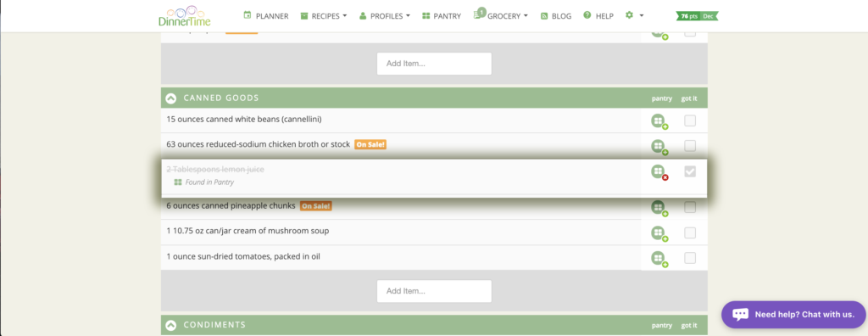This screenshot has width=868, height=336.
Task: Click the Recipes book icon
Action: click(x=304, y=16)
